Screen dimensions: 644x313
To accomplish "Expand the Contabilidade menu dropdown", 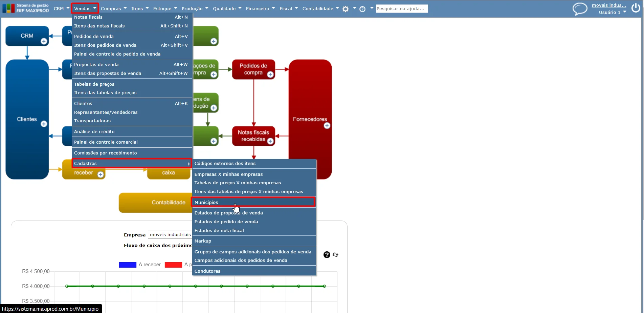I will point(320,8).
